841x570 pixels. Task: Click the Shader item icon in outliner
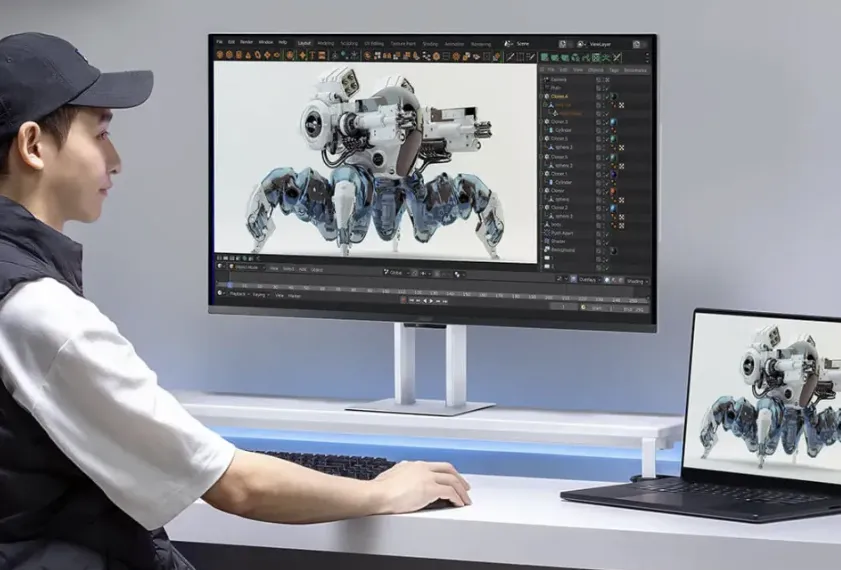click(x=547, y=241)
